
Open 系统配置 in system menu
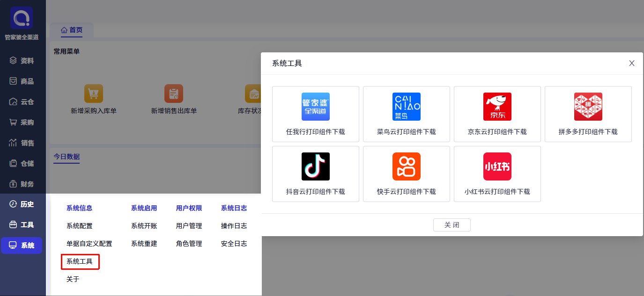click(80, 226)
